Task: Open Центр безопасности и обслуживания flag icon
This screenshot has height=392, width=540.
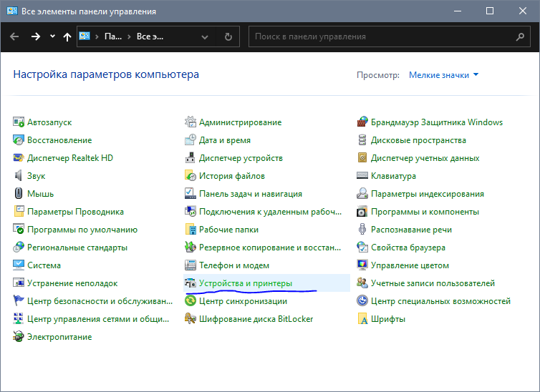Action: pyautogui.click(x=18, y=301)
